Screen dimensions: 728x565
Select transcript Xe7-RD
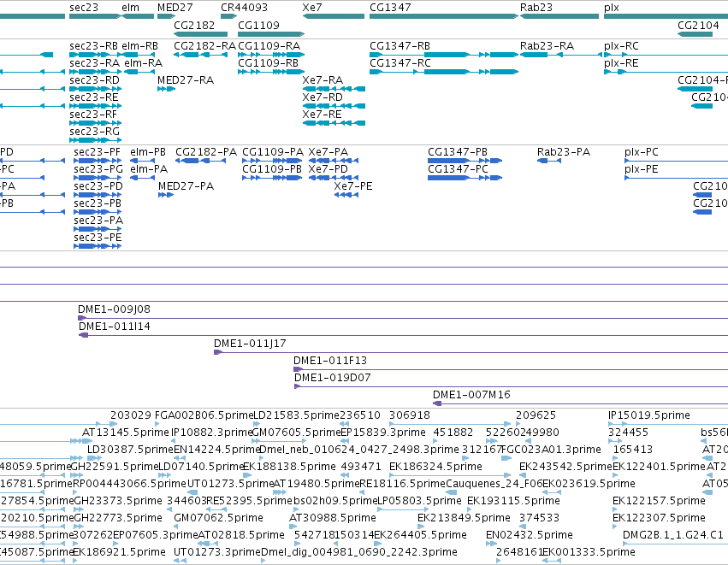334,106
